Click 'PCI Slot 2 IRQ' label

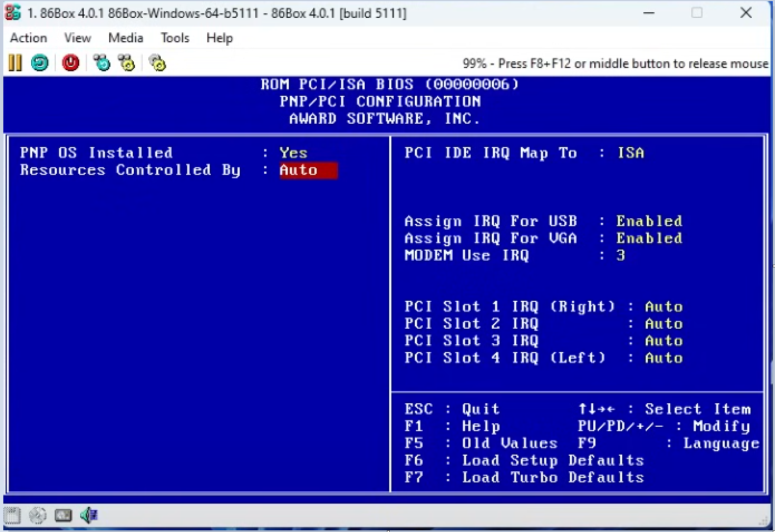(472, 324)
